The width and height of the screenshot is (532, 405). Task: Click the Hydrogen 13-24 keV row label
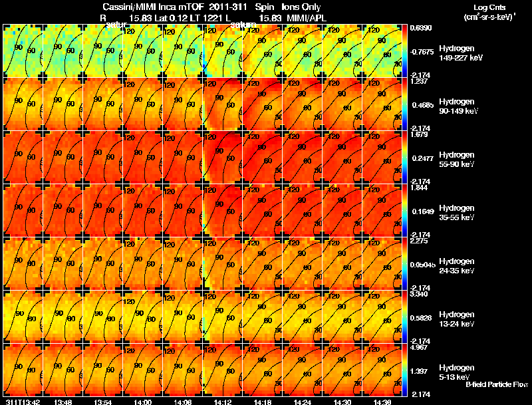[457, 319]
